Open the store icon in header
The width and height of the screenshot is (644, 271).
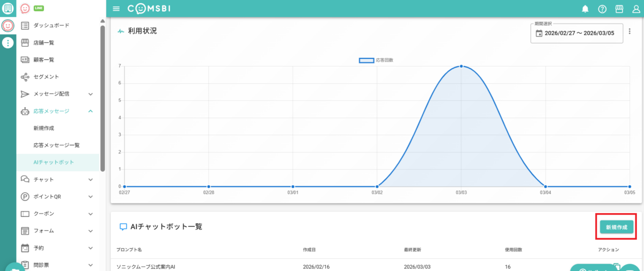(619, 9)
